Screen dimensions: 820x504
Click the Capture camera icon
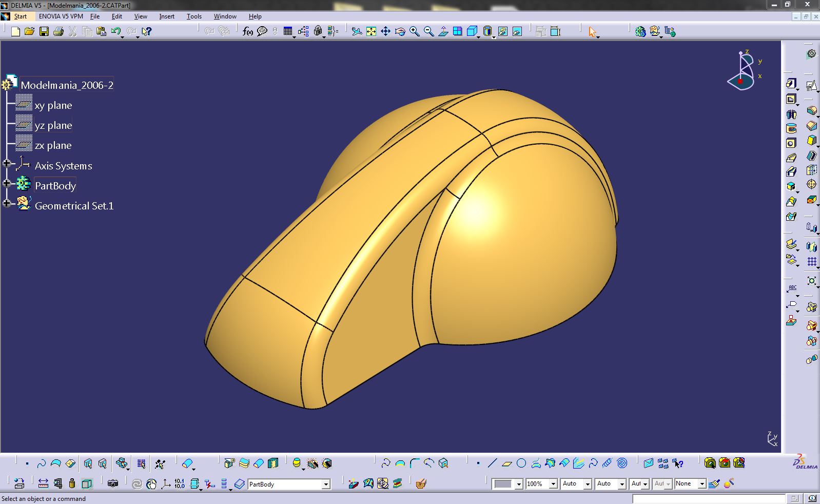[x=113, y=483]
